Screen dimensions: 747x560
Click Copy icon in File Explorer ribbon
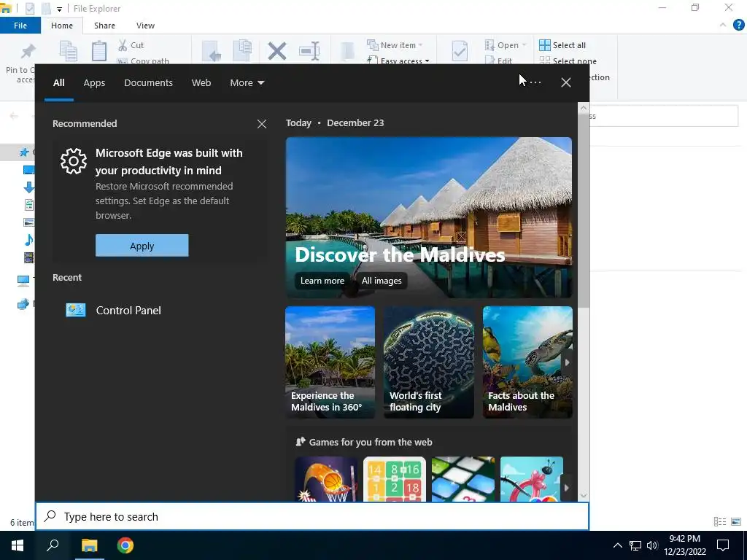point(68,52)
